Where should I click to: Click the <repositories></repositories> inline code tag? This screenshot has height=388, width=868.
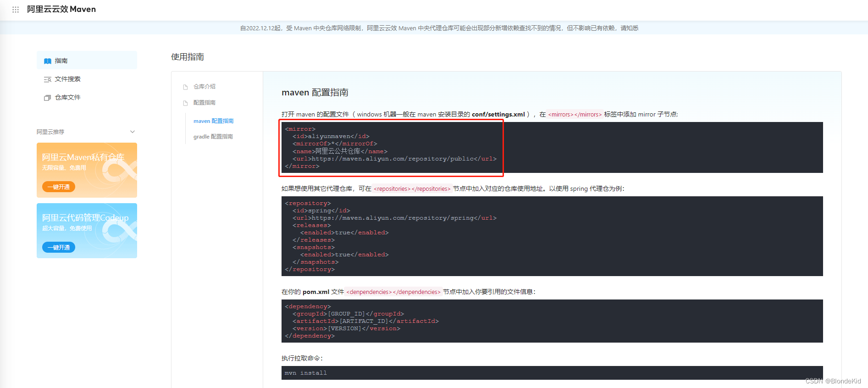point(412,189)
